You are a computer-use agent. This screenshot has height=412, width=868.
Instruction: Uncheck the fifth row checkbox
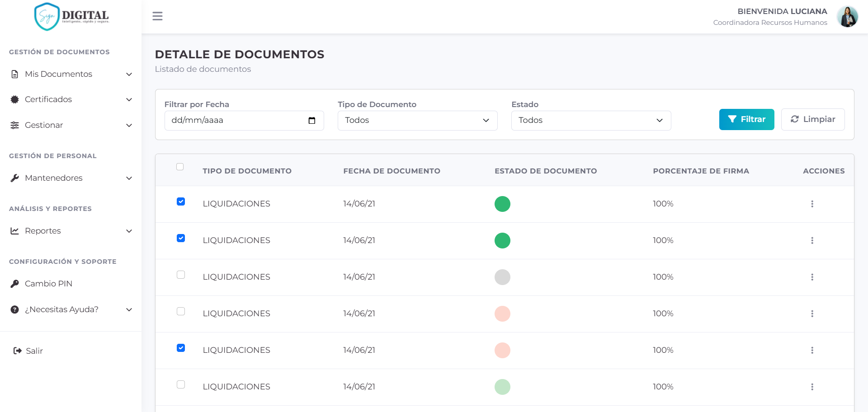[181, 348]
